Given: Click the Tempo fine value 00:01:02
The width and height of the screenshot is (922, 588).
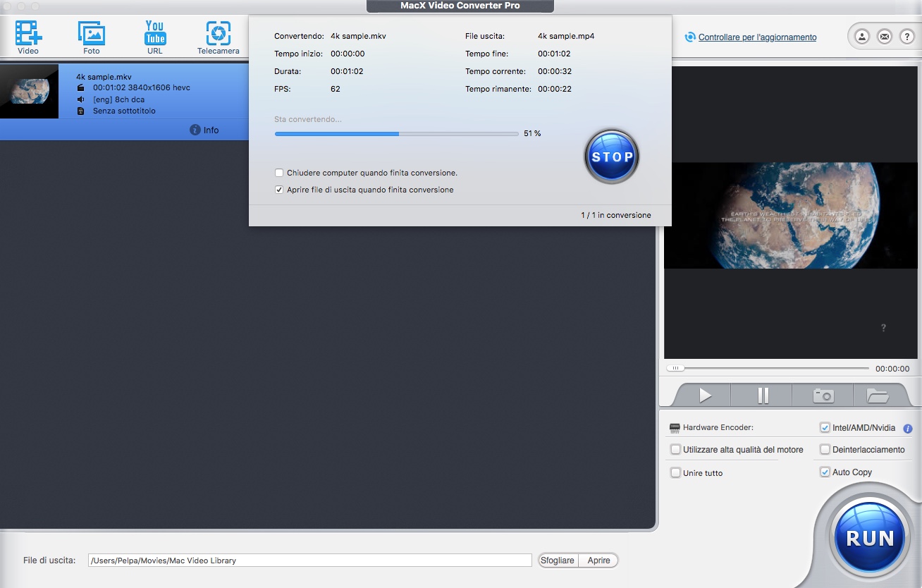Looking at the screenshot, I should coord(555,54).
